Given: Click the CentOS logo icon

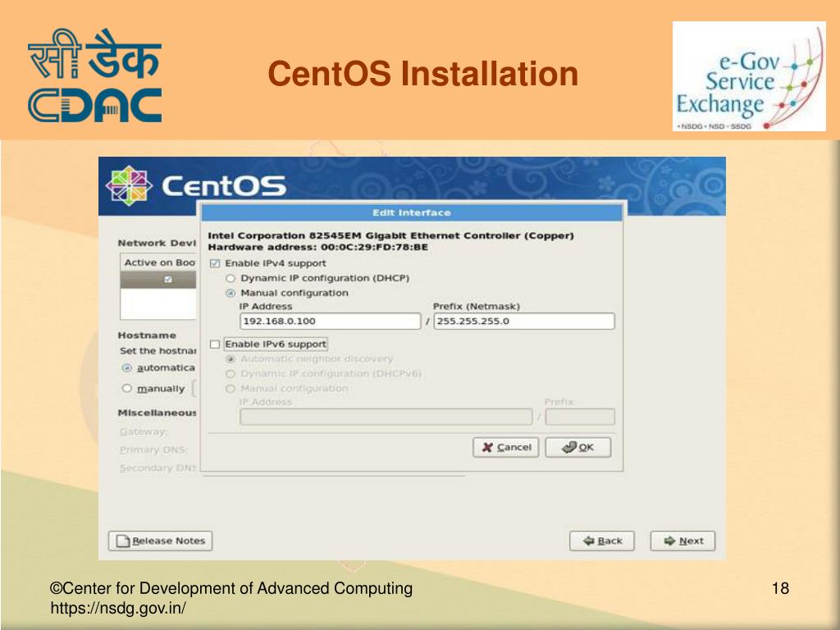Looking at the screenshot, I should pyautogui.click(x=129, y=185).
